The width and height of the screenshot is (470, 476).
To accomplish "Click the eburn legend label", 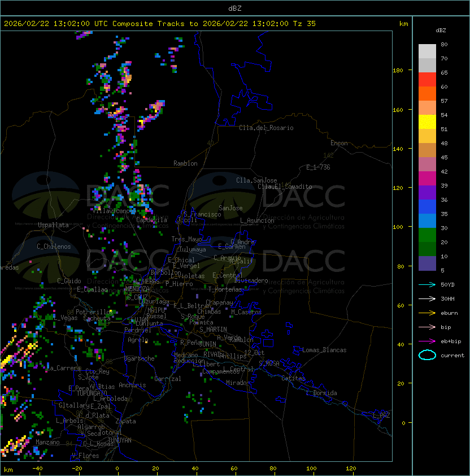I will 449,313.
